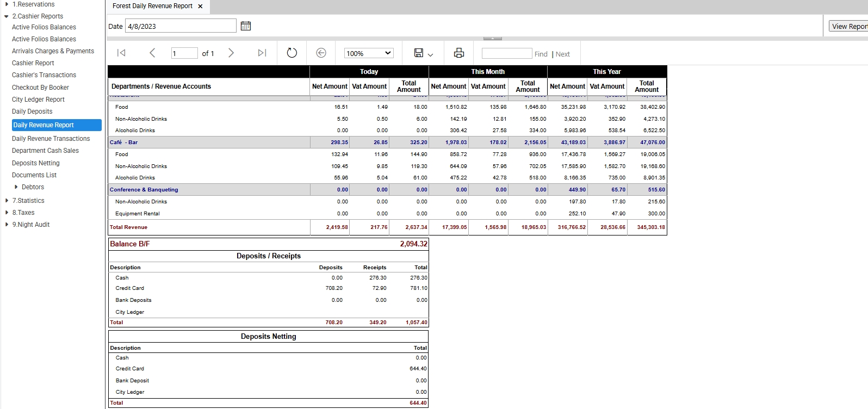
Task: Expand the 1.Reservations tree section
Action: [7, 4]
